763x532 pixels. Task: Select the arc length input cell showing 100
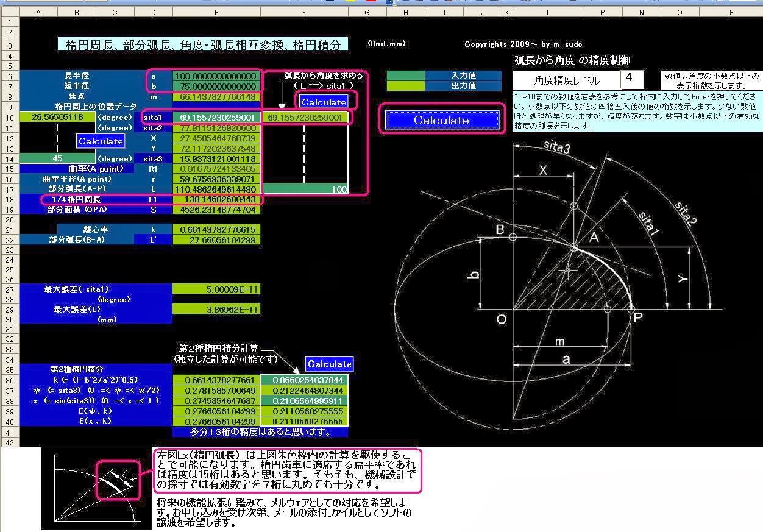(304, 190)
